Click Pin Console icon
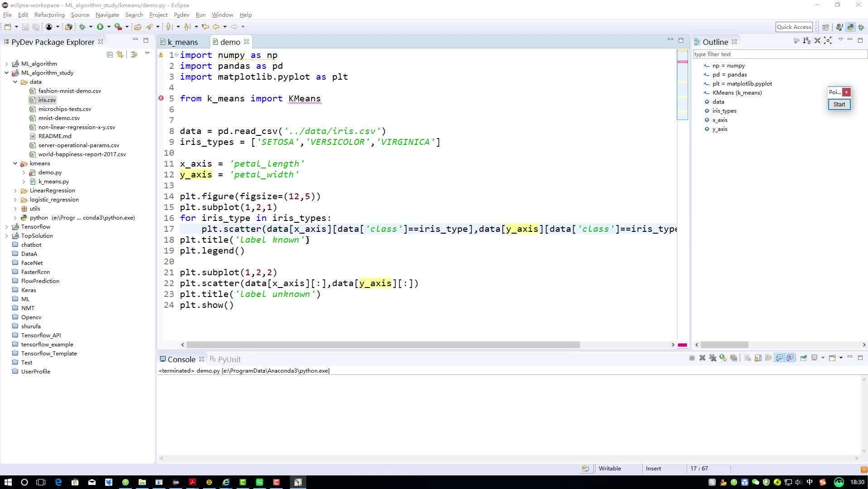The image size is (868, 489). pos(803,358)
